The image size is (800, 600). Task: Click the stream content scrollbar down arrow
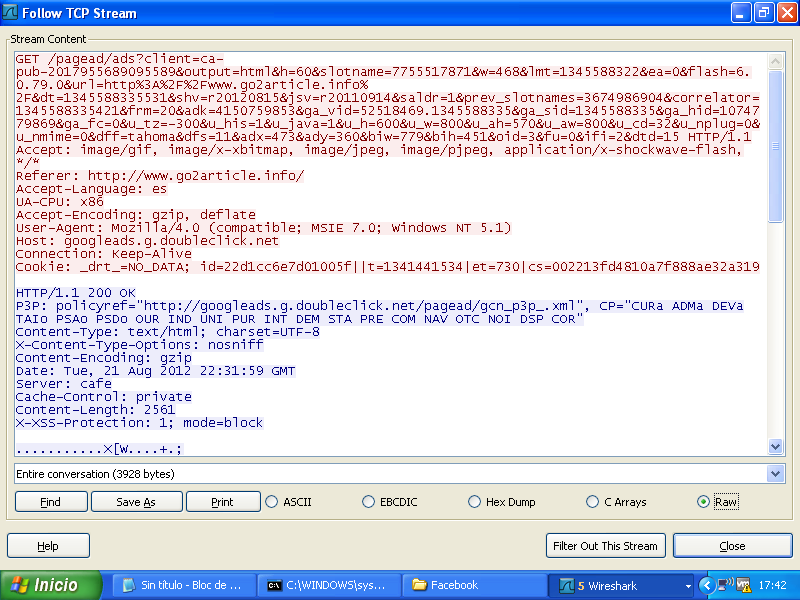coord(775,446)
